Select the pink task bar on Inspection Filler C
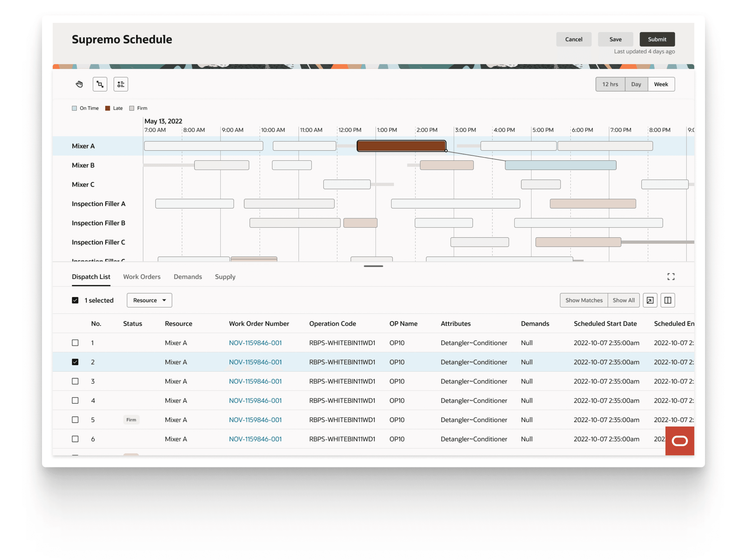The height and width of the screenshot is (560, 747). click(578, 242)
